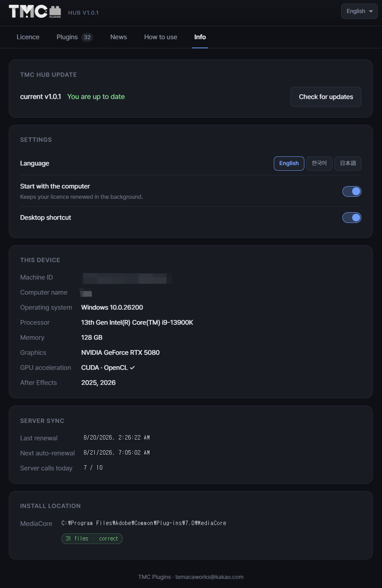Click Next auto-renewal '8/21/2026, 7:05:02 AM'

(x=117, y=453)
